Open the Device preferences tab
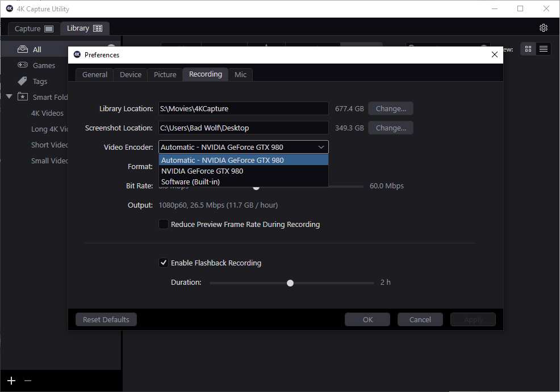Screen dimensions: 560x392 pos(131,74)
